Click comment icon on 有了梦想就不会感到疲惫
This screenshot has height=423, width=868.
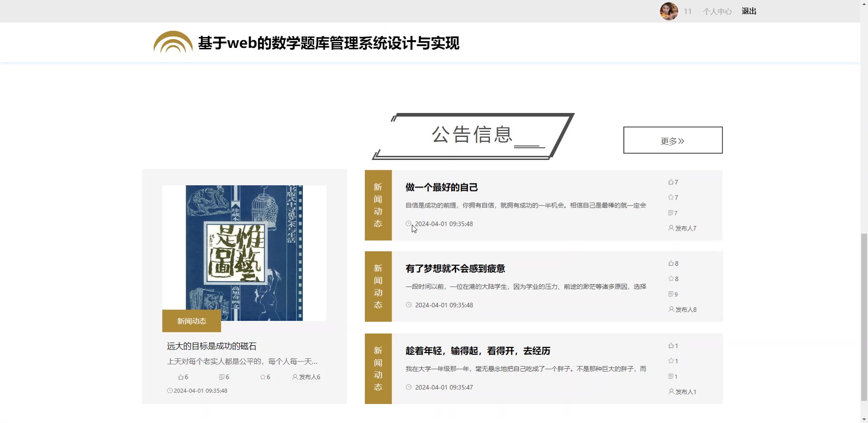[x=671, y=294]
